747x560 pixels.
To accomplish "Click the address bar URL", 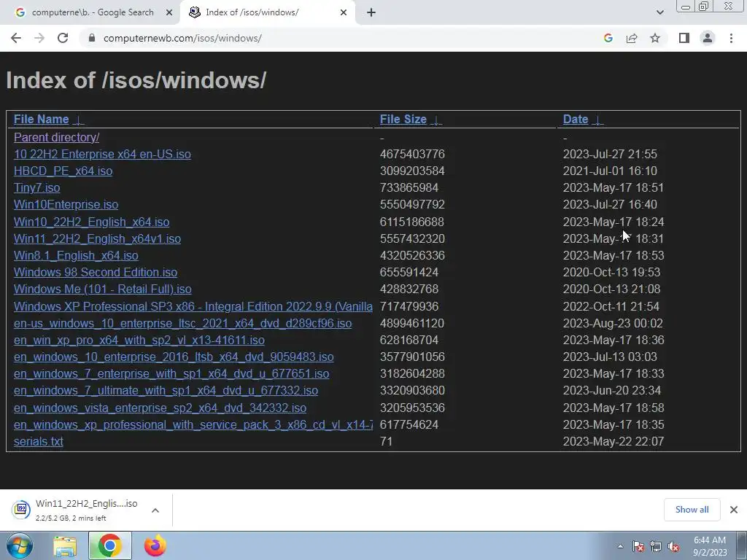I will 182,38.
